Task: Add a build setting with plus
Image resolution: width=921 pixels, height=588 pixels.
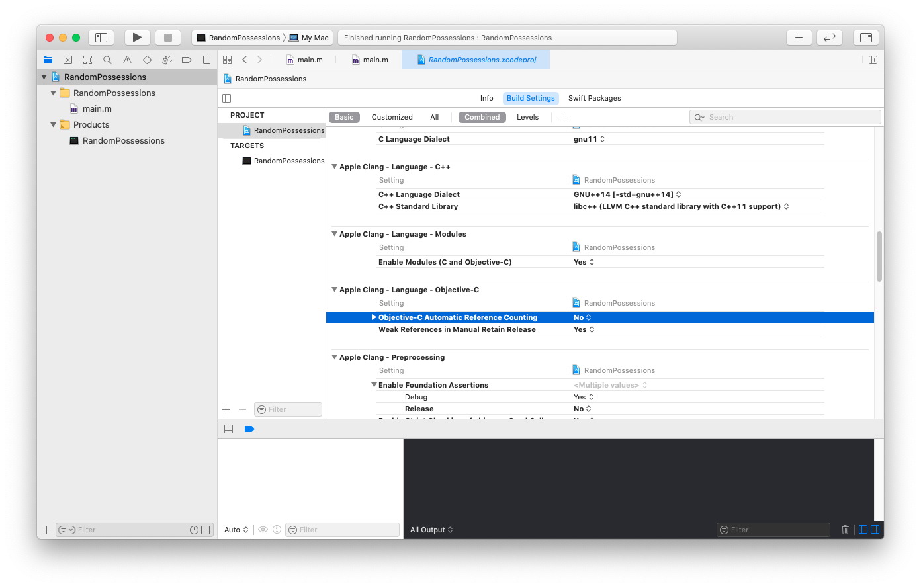Action: [564, 118]
